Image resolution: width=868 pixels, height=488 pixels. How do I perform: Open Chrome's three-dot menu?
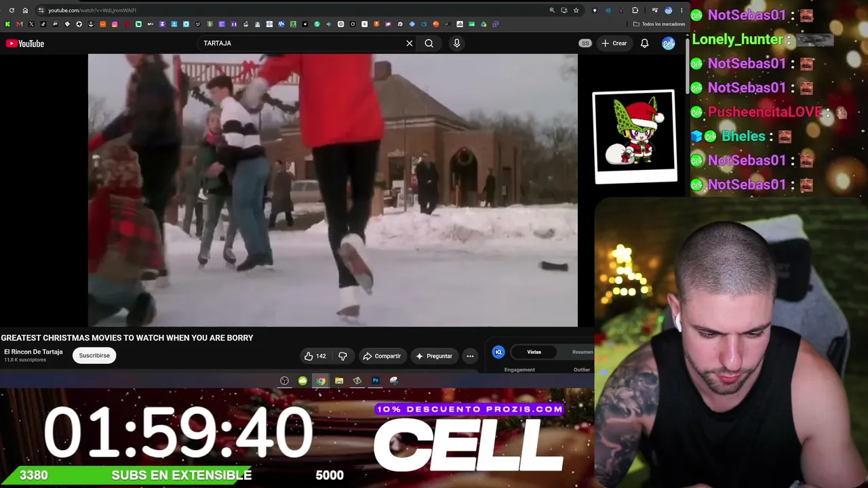click(x=682, y=10)
